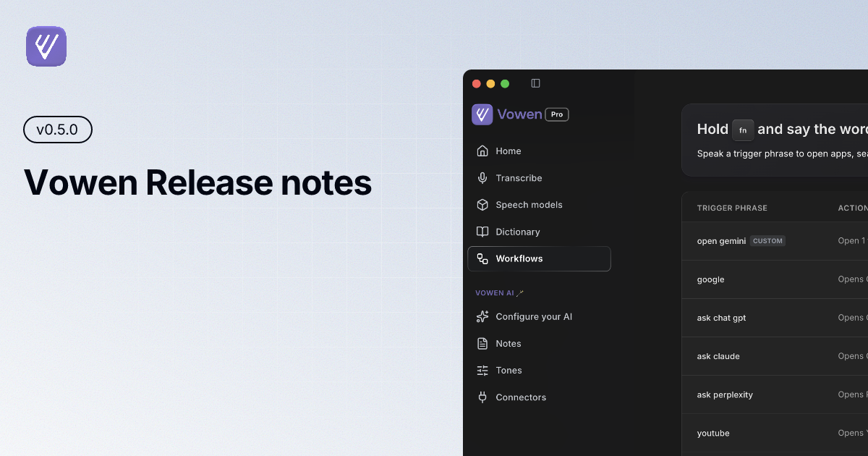Click the Tones sliders icon
Screen dimensions: 868x456
(482, 371)
